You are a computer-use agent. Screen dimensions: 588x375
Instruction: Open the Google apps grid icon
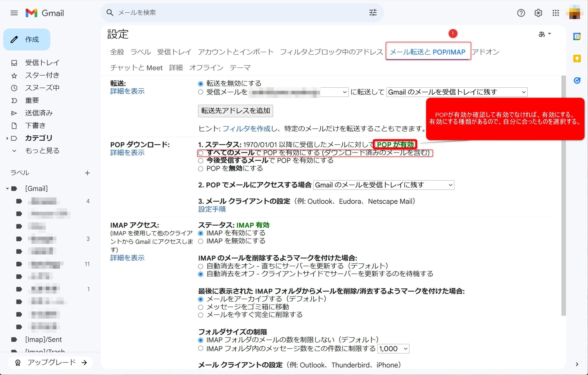click(x=556, y=13)
